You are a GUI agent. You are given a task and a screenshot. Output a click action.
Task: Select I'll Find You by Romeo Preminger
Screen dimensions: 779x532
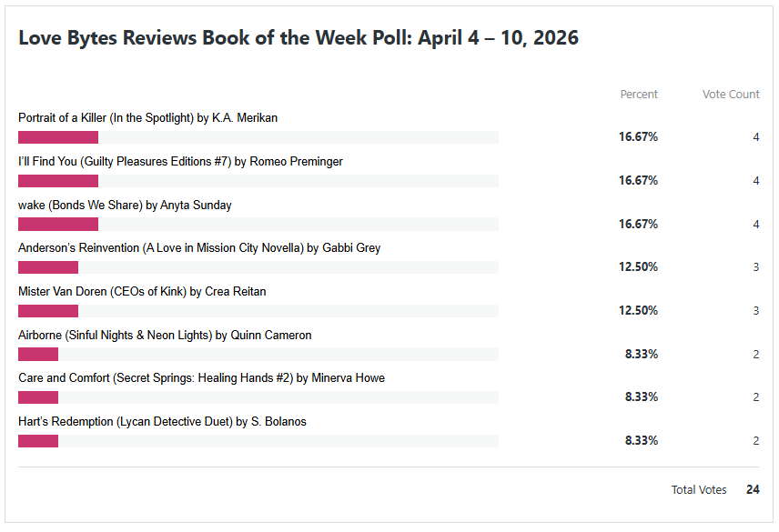180,162
